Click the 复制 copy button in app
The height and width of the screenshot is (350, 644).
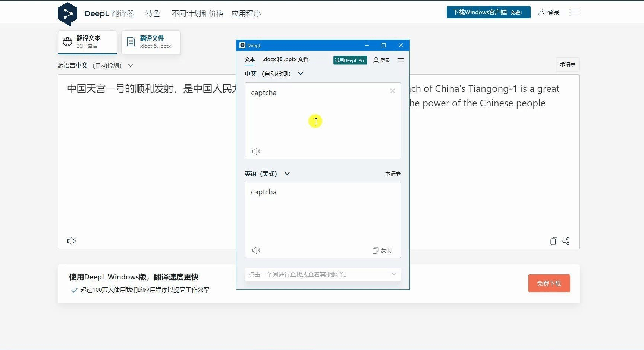(x=382, y=250)
